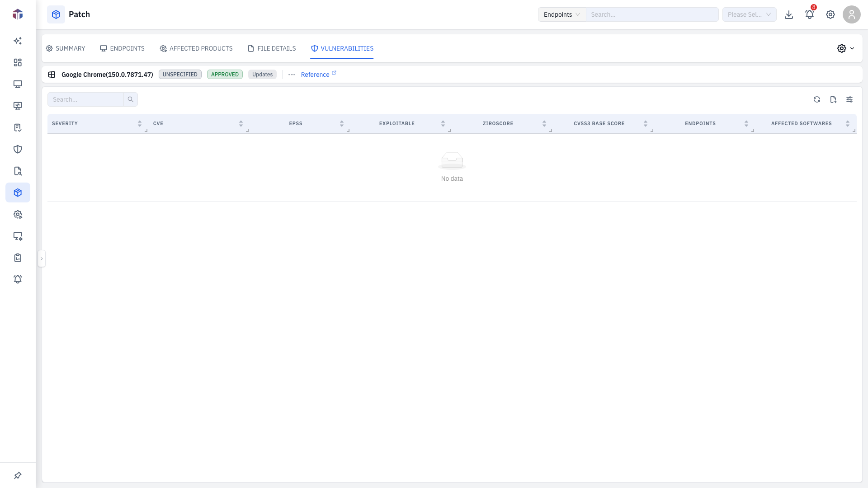Open the sparkle AI assistant sidebar icon
Image resolution: width=868 pixels, height=488 pixels.
(x=18, y=41)
